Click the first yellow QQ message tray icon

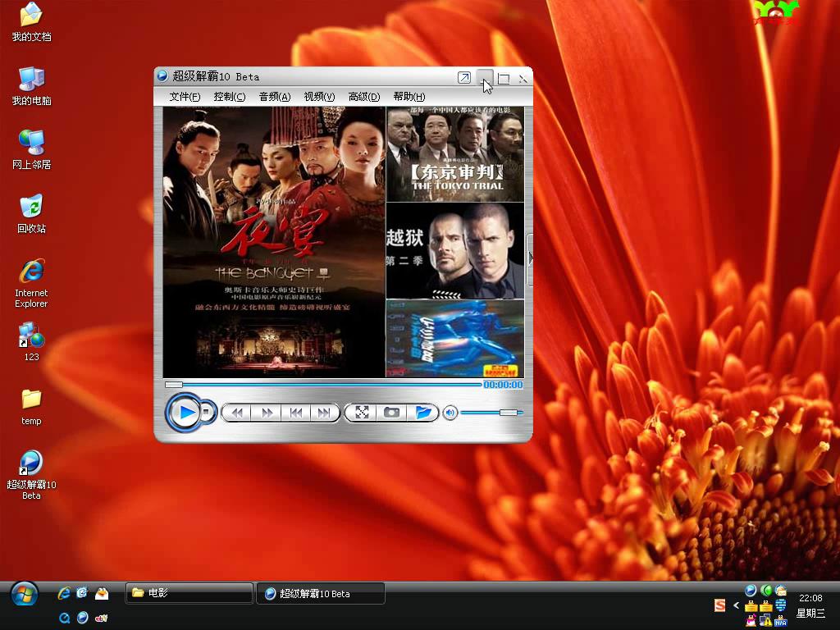coord(751,605)
